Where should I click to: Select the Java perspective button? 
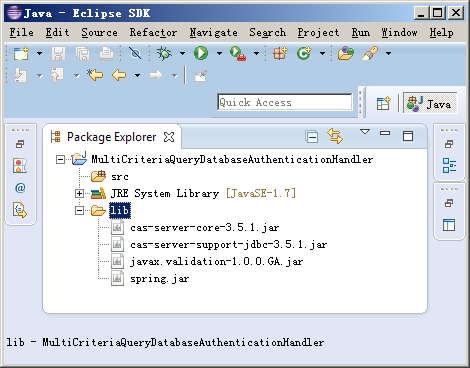point(430,103)
